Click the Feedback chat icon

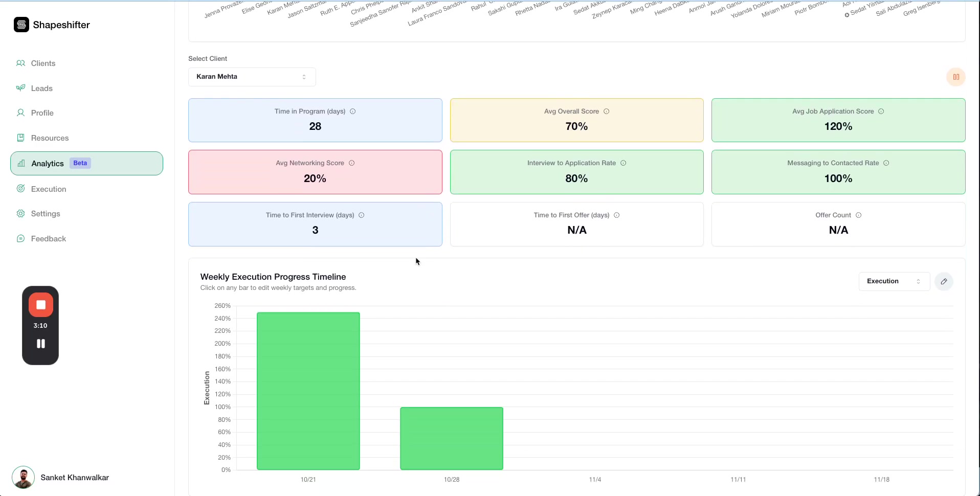(20, 239)
